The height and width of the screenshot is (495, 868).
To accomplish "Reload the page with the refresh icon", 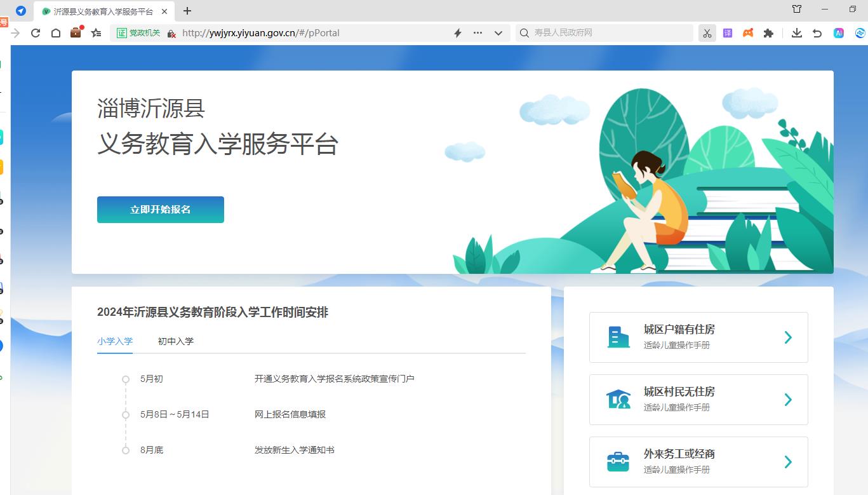I will click(x=36, y=33).
